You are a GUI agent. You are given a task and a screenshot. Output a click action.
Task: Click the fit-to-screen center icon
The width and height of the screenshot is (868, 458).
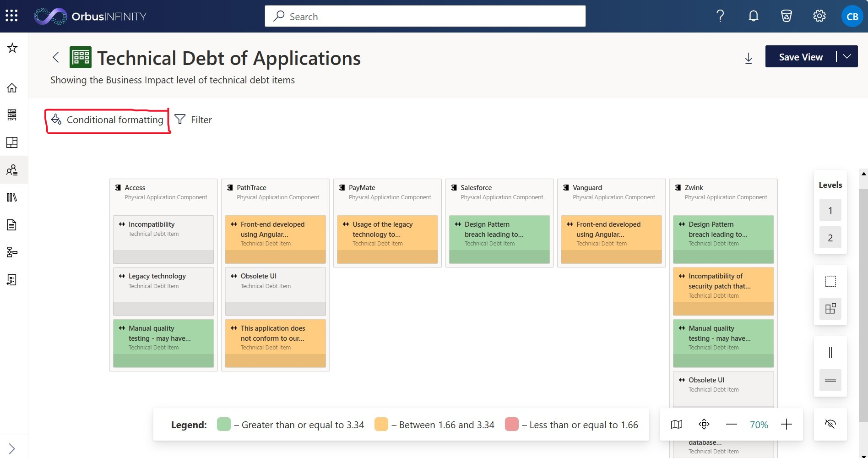(x=704, y=425)
